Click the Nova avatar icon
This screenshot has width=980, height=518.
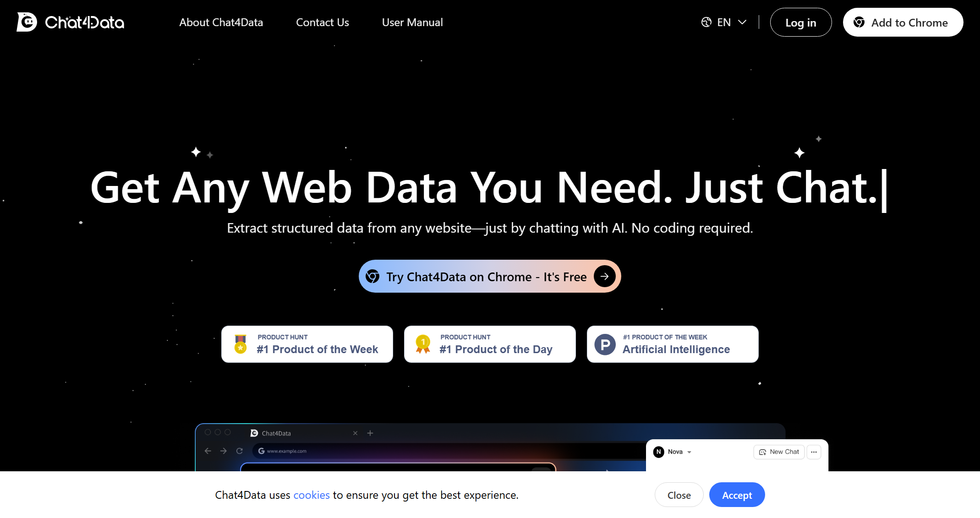click(x=659, y=452)
